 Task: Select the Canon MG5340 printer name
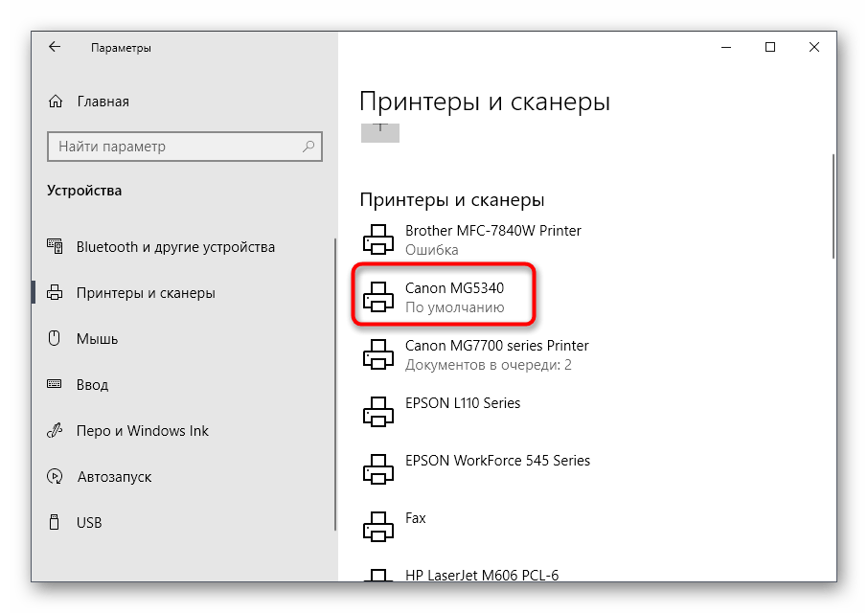tap(454, 287)
